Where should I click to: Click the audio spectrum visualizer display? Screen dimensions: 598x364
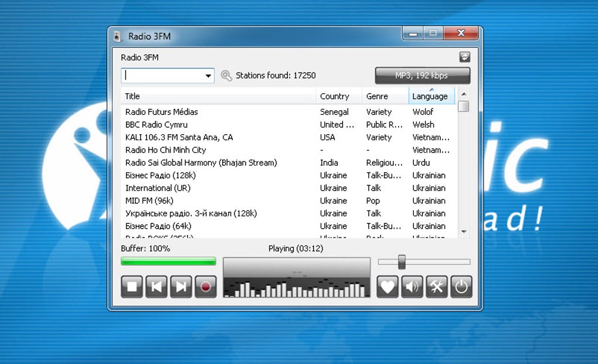(297, 277)
